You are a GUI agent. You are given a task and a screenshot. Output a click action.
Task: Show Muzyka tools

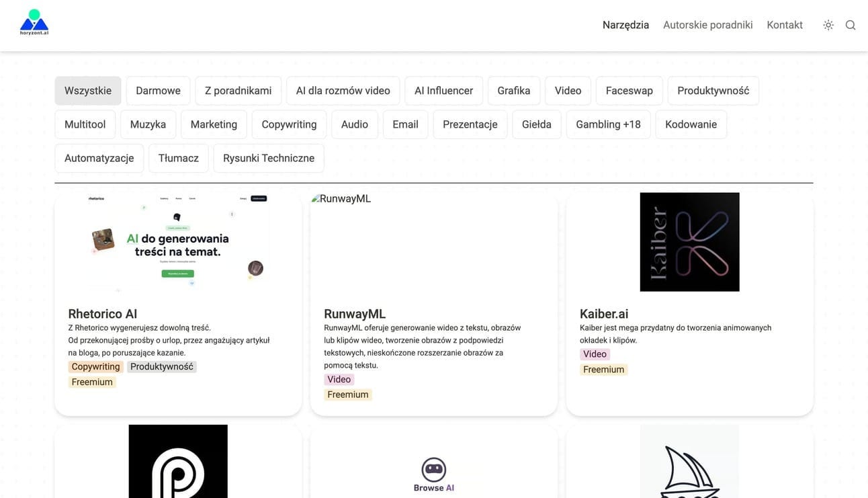pyautogui.click(x=148, y=124)
